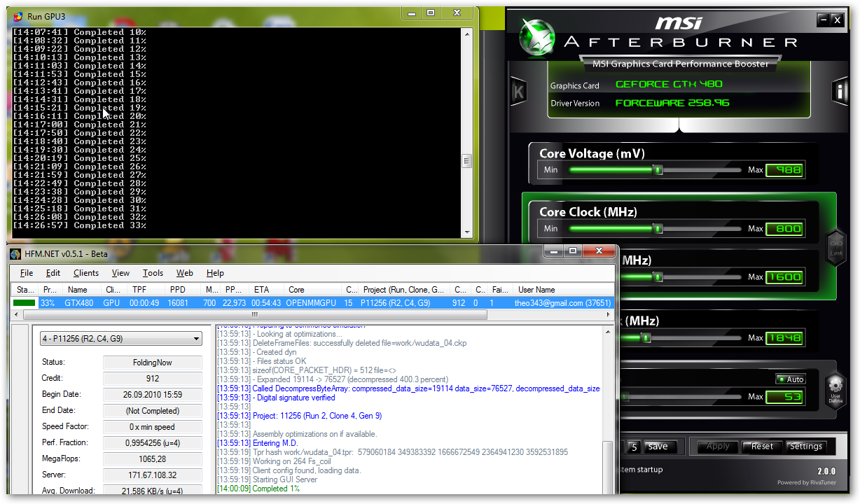Open the Clients menu in HFM.NET
The width and height of the screenshot is (860, 504).
(86, 273)
